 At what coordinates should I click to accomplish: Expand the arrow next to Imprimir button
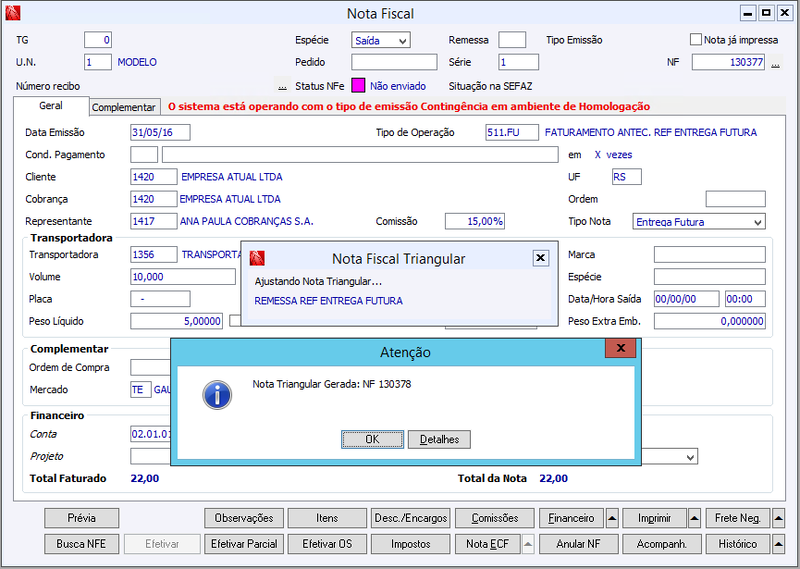694,518
